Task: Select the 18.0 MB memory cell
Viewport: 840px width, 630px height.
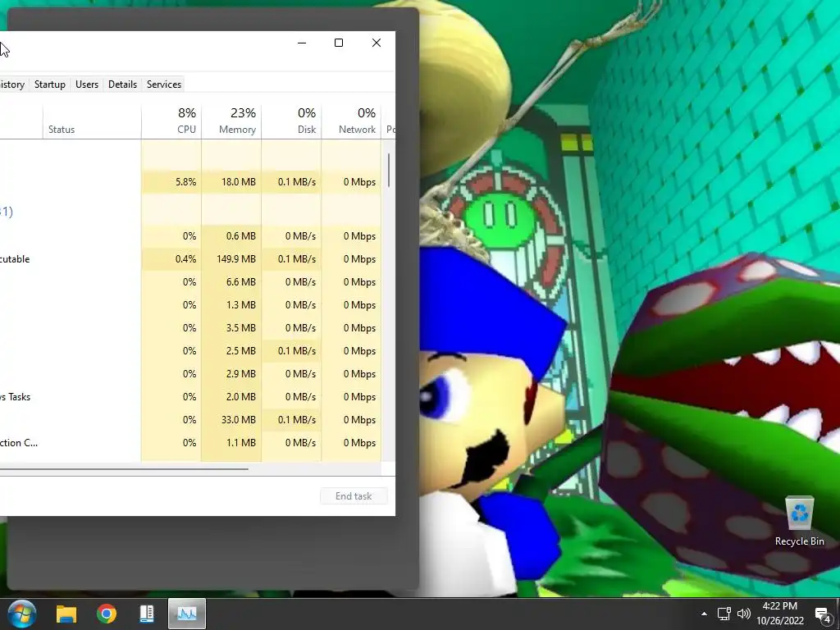Action: 231,182
